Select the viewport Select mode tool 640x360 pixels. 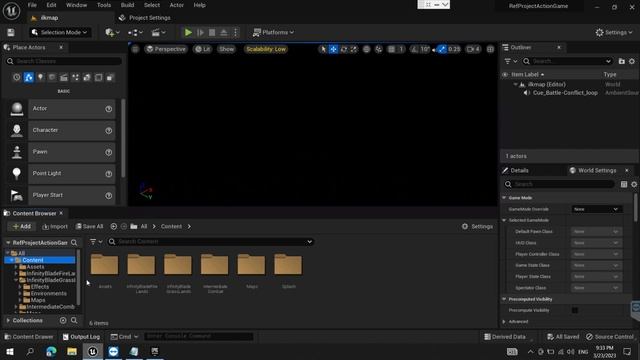(x=323, y=49)
